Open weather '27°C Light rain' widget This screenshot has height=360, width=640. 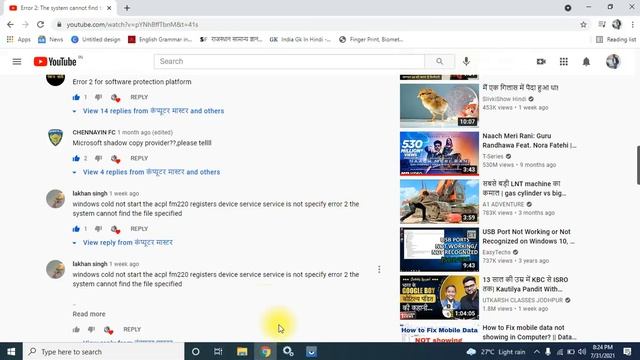click(496, 351)
